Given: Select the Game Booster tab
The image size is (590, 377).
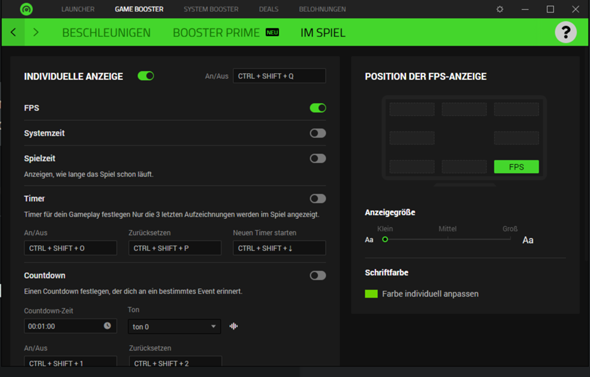Looking at the screenshot, I should click(139, 9).
